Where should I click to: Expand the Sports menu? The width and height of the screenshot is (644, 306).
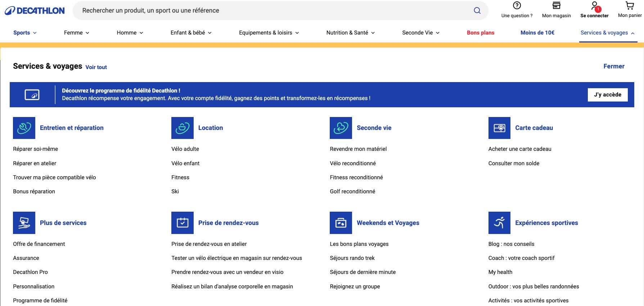[25, 33]
